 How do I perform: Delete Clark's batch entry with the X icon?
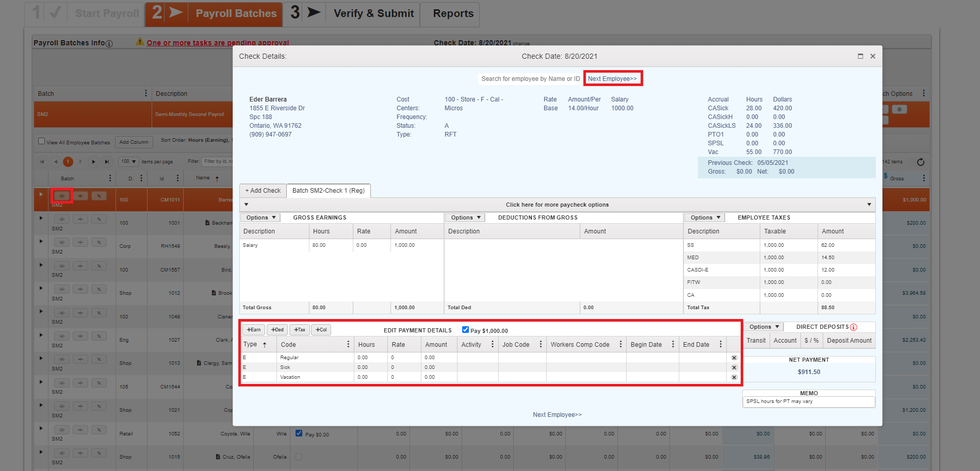99,335
